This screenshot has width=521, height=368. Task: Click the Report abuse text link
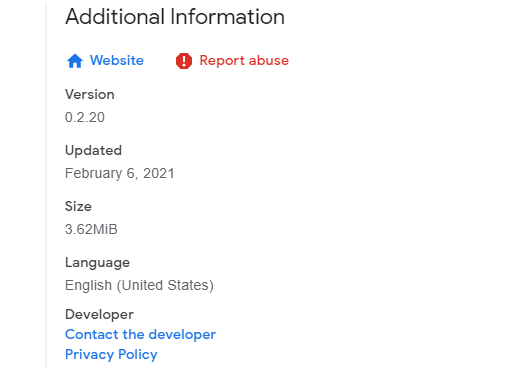coord(244,60)
